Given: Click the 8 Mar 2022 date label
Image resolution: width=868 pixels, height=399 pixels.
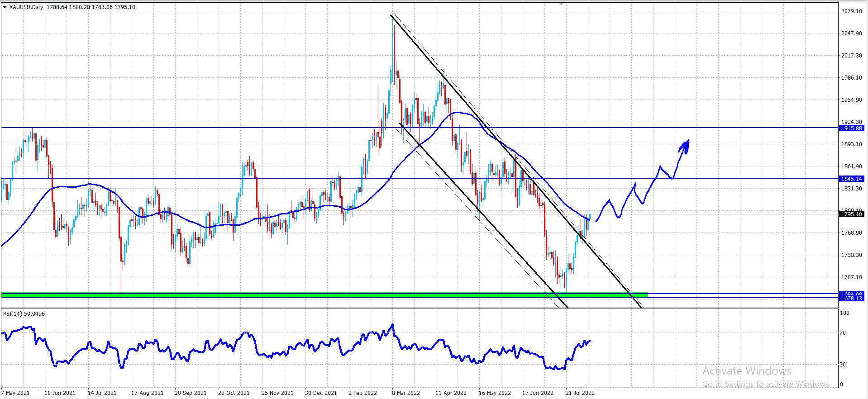Looking at the screenshot, I should click(x=406, y=393).
